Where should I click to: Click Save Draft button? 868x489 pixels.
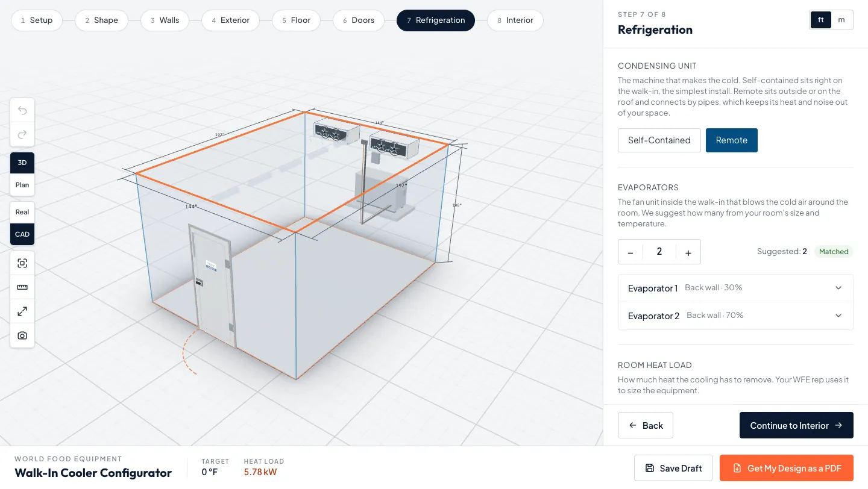673,468
